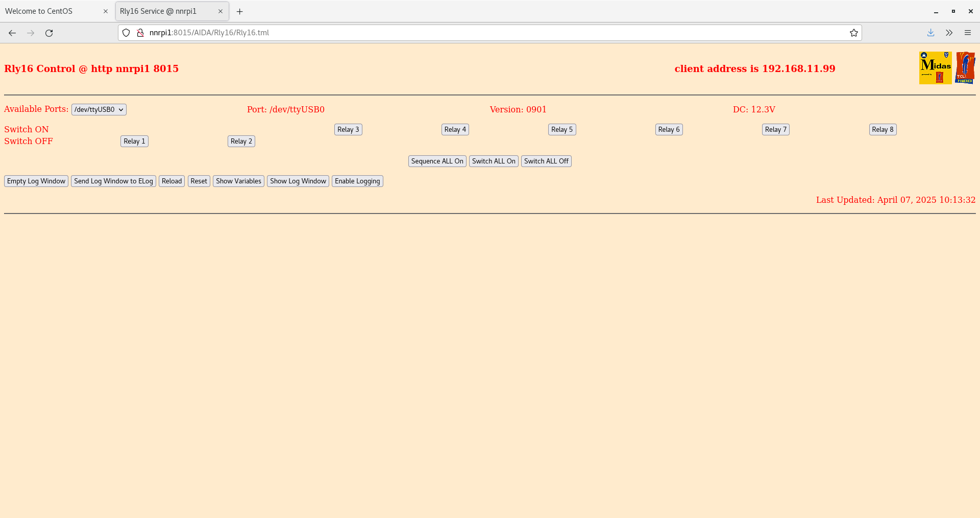The height and width of the screenshot is (518, 980).
Task: Enable Logging for the relay service
Action: pos(357,181)
